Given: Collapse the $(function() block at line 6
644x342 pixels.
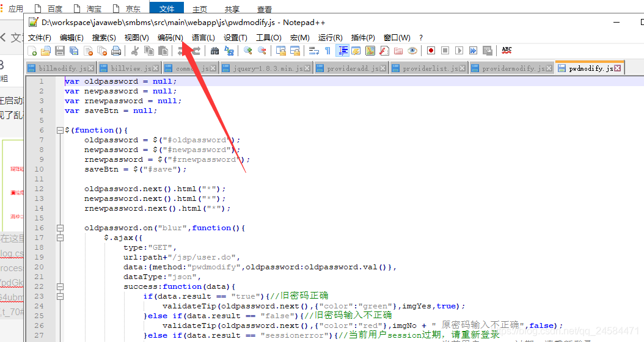Looking at the screenshot, I should coord(60,130).
